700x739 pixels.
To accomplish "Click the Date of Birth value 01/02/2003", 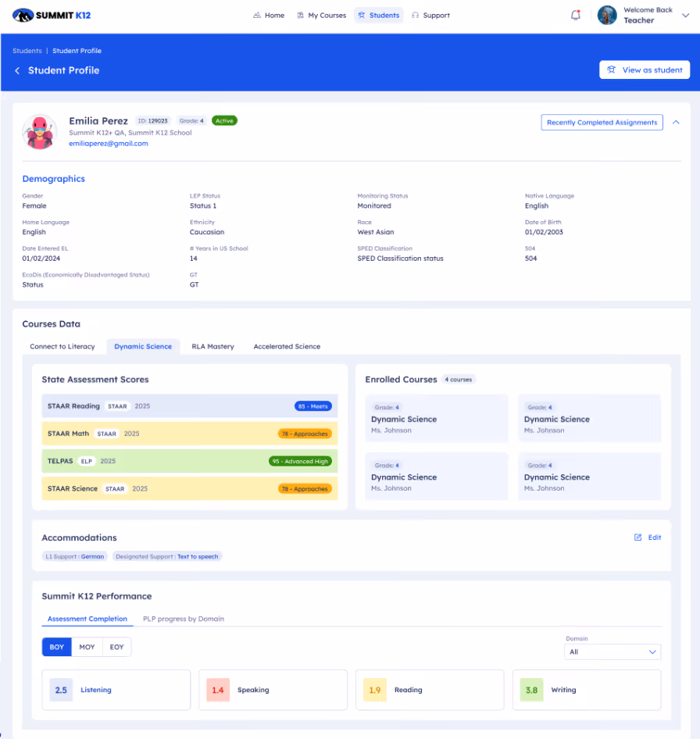I will coord(544,232).
